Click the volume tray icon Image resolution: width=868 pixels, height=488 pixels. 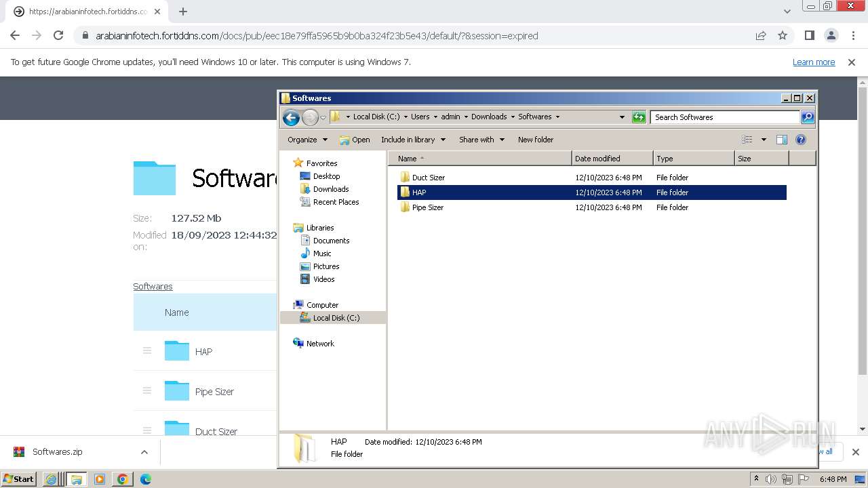pos(771,479)
